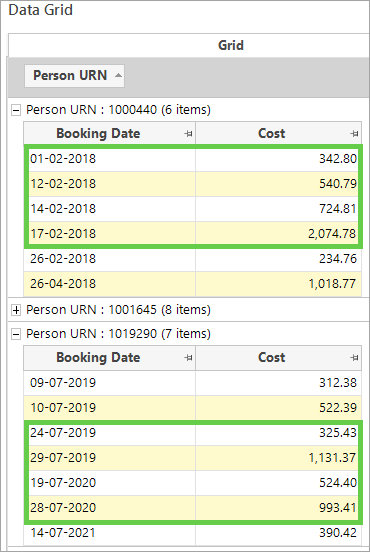
Task: Select booking date 28-07-2020
Action: (63, 508)
